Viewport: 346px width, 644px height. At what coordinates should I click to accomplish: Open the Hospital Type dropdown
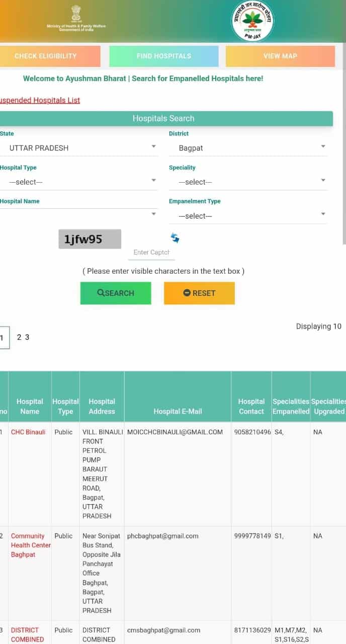[78, 182]
